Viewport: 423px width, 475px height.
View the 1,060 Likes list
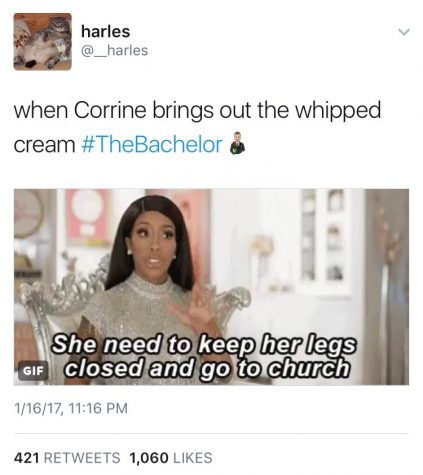(x=171, y=458)
